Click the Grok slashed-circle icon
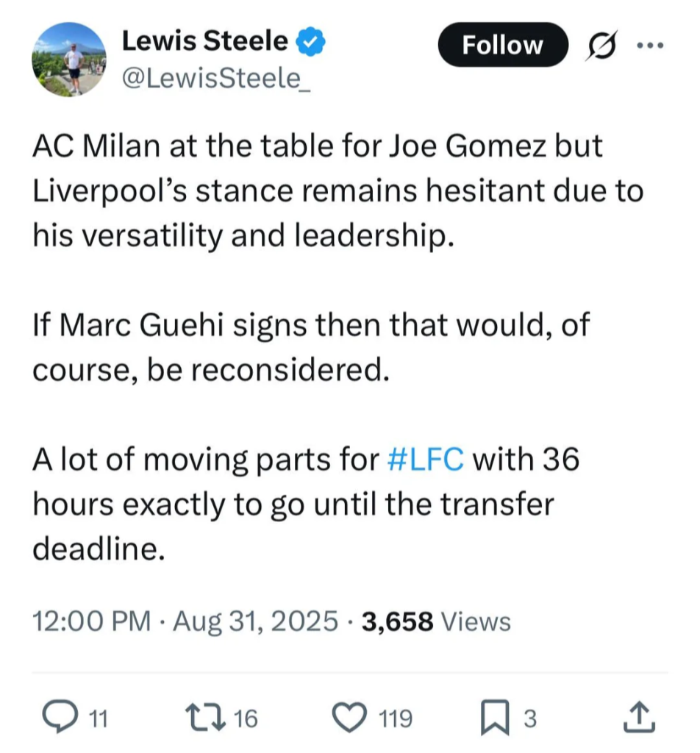This screenshot has height=753, width=700. pos(602,46)
